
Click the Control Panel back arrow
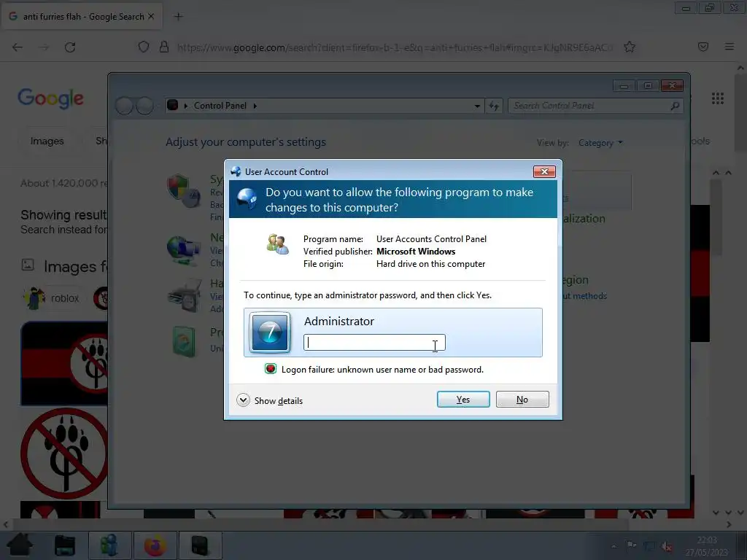coord(124,106)
